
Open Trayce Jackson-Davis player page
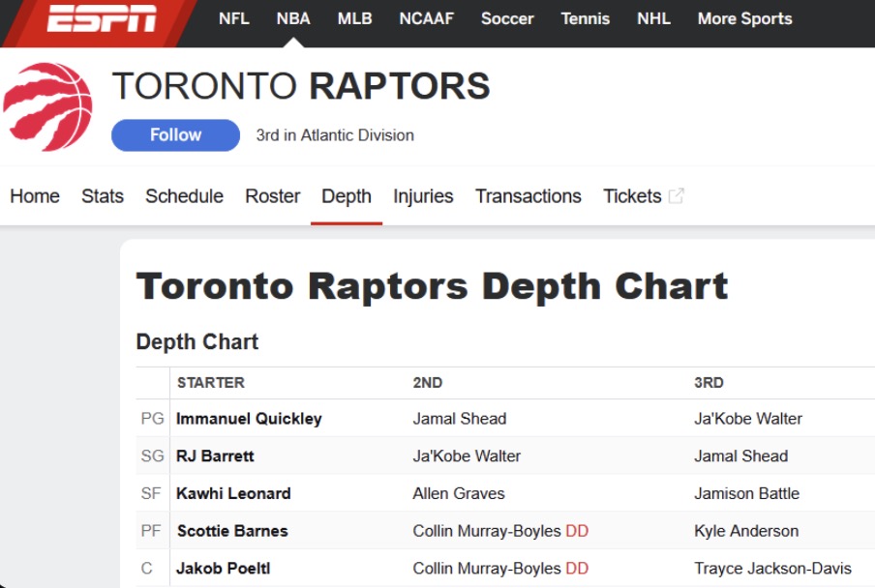tap(772, 568)
